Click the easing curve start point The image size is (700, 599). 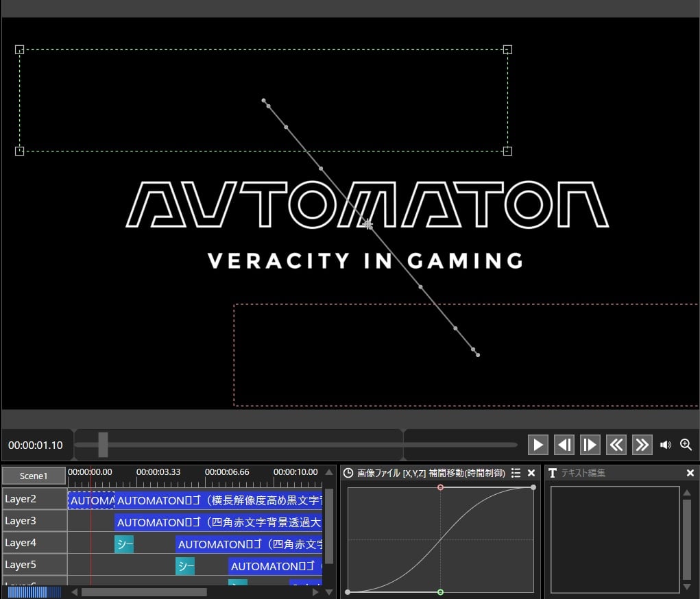348,592
